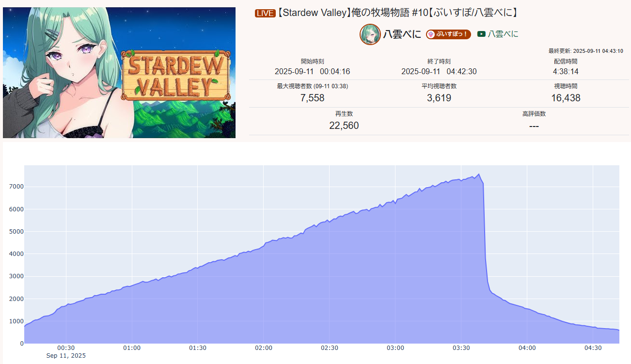Click the 02:00 x-axis time label
Screen dimensions: 631x364
point(264,348)
